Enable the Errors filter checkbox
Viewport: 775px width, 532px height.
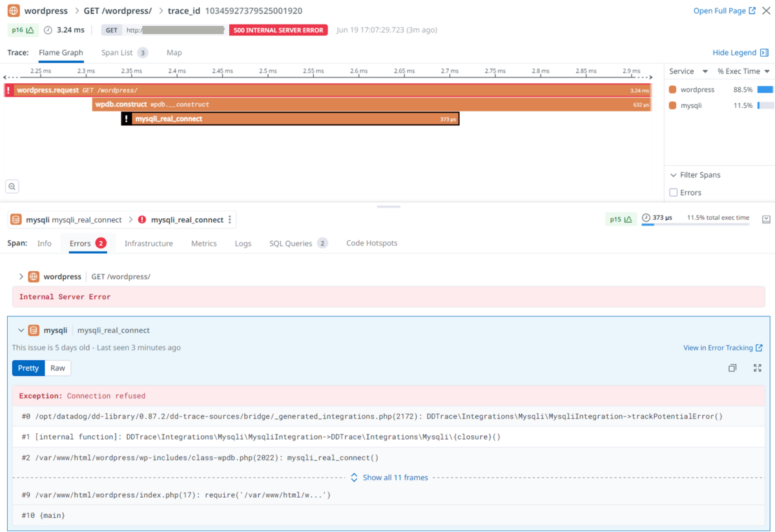click(674, 192)
